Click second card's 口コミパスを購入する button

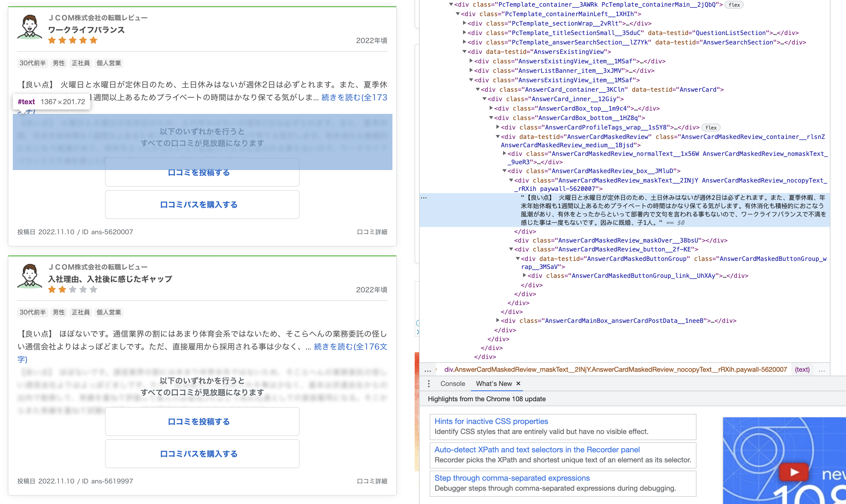[202, 454]
